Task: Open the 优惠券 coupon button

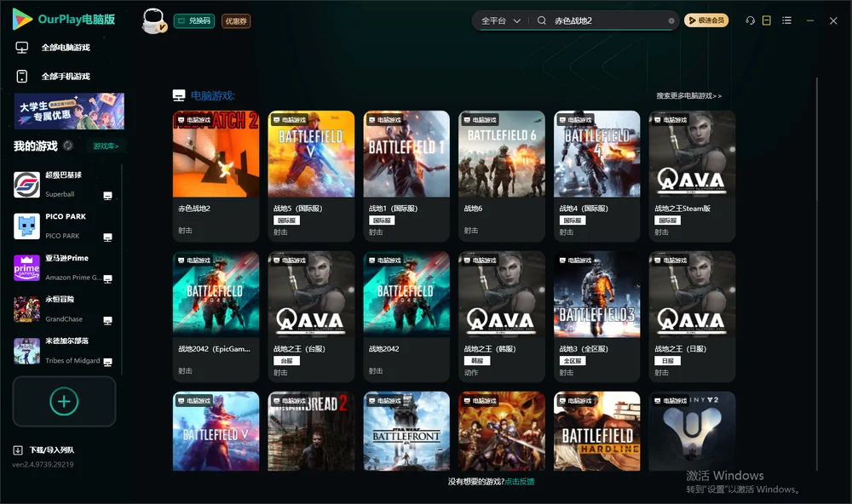Action: click(236, 21)
